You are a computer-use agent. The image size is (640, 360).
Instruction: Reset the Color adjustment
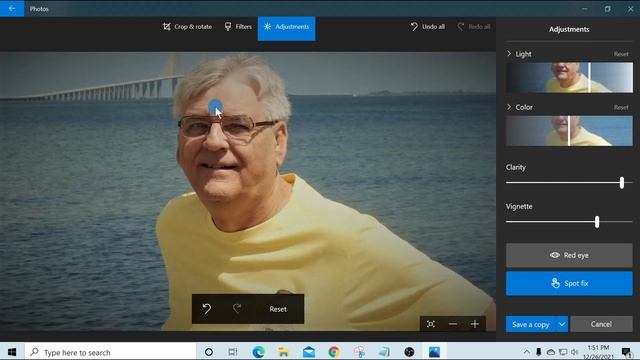click(621, 107)
